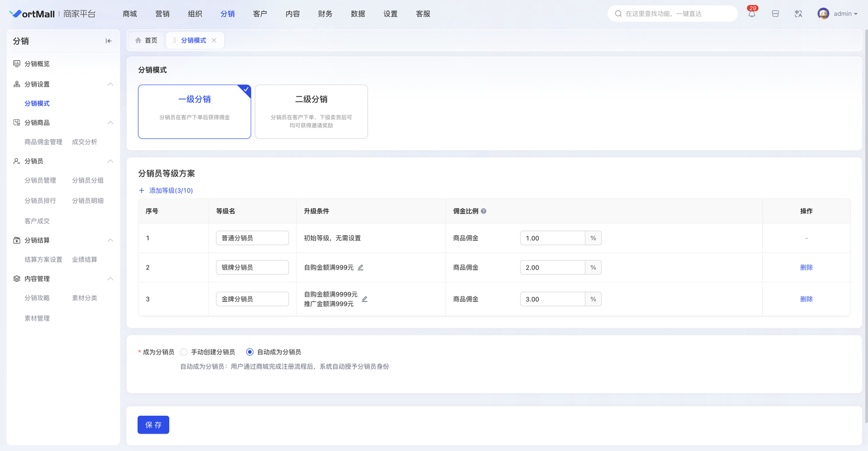Choose the 二级分销 mode card

coord(311,111)
